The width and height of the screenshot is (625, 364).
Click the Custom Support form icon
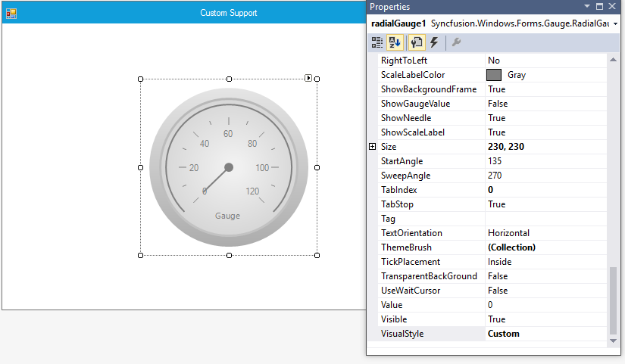11,14
